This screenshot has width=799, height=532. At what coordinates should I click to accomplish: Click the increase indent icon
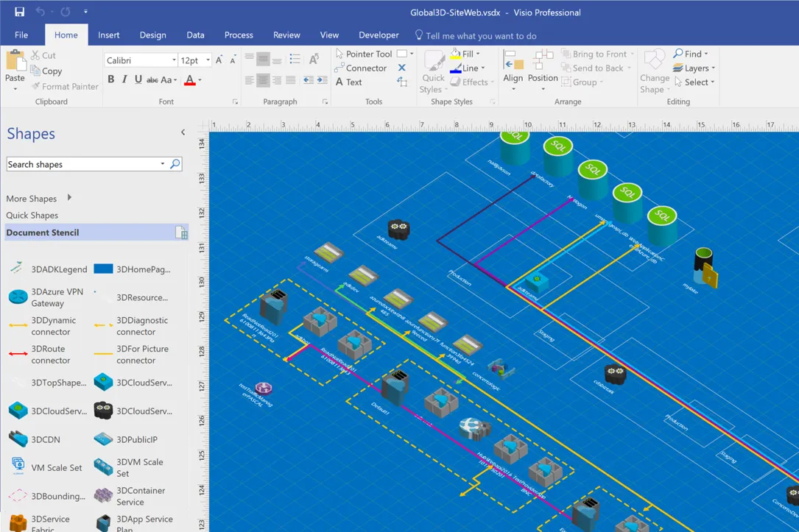(x=322, y=80)
